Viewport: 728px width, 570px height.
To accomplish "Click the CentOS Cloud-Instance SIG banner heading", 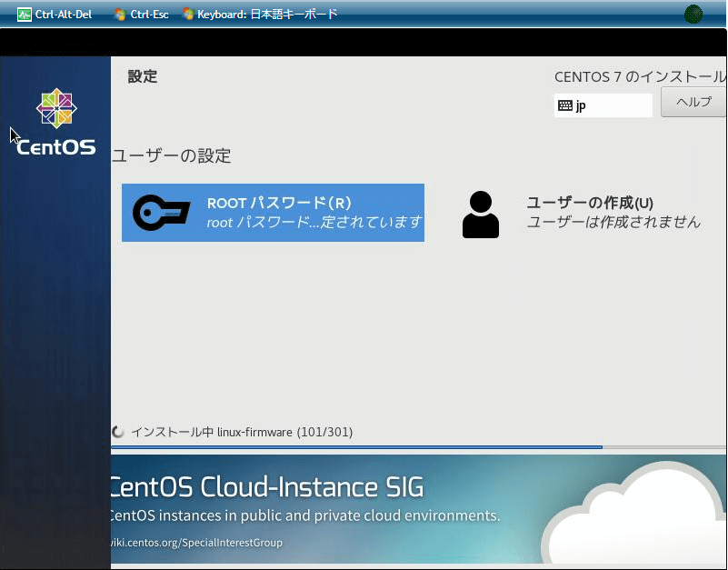I will (x=267, y=487).
